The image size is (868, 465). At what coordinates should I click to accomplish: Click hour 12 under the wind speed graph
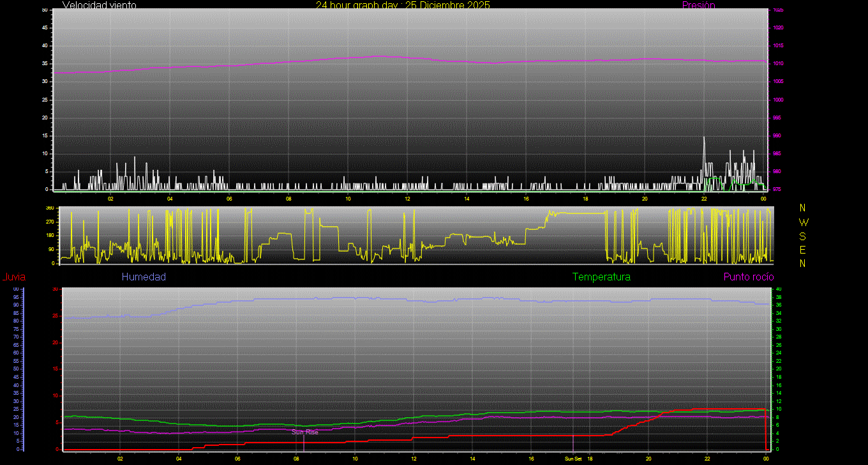pyautogui.click(x=407, y=199)
